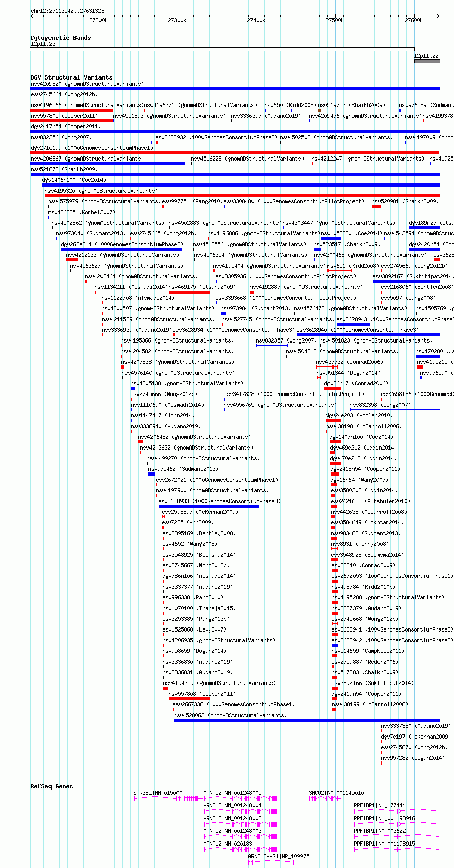Click the 27200k ruler position
The height and width of the screenshot is (868, 454).
coord(98,20)
